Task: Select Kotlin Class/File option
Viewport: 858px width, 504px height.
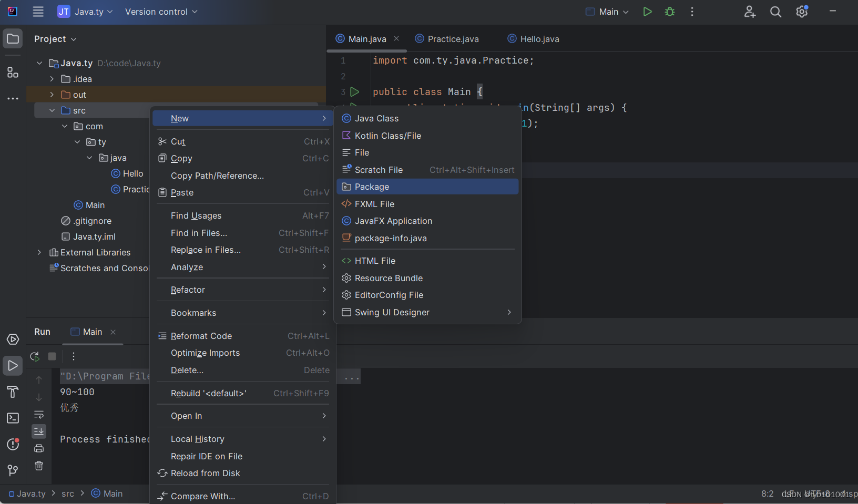Action: [427, 136]
